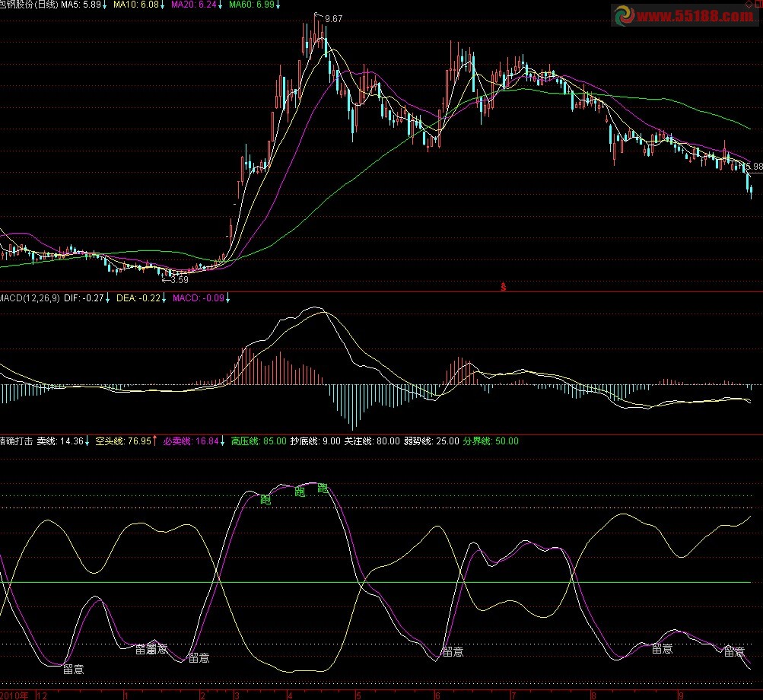Click the 55188 logo icon in the watermark
763x700 pixels.
click(625, 14)
